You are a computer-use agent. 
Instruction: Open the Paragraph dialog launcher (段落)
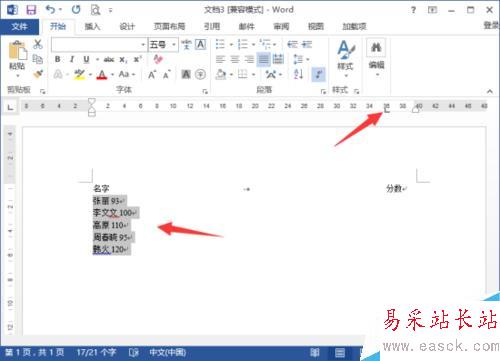coord(323,91)
